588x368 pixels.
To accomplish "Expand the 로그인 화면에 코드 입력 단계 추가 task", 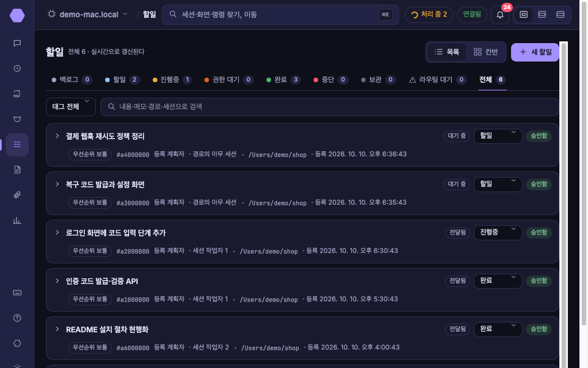I will (x=57, y=232).
